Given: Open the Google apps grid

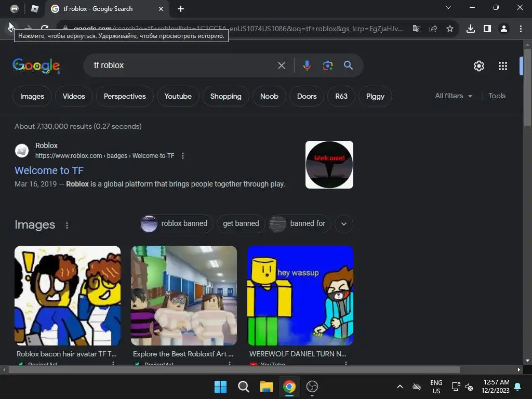Looking at the screenshot, I should click(503, 66).
